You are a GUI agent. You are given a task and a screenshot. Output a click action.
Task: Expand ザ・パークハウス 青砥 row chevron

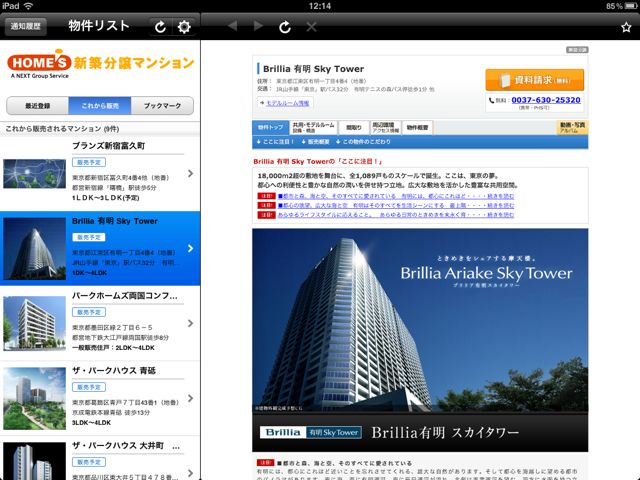190,398
